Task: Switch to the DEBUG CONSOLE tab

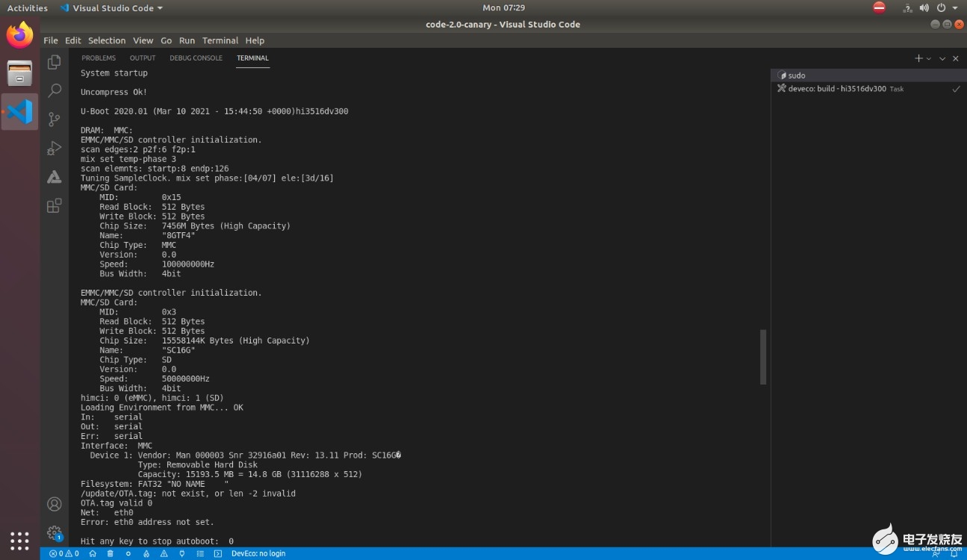Action: [196, 58]
